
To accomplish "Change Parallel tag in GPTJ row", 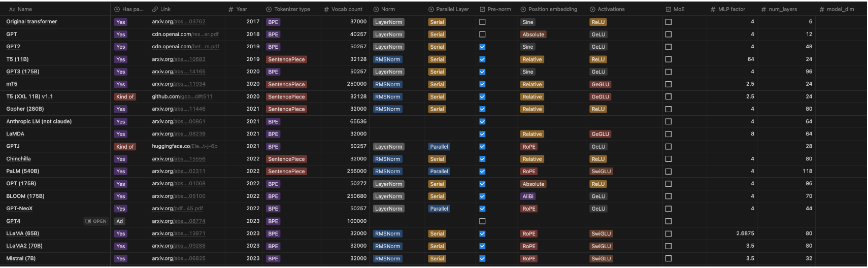I will click(x=439, y=147).
